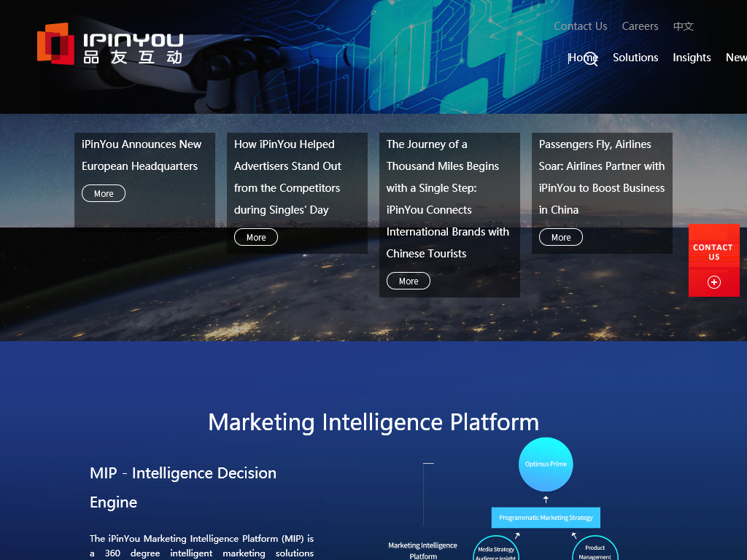Select the News navigation tab
The image size is (747, 560).
point(736,57)
